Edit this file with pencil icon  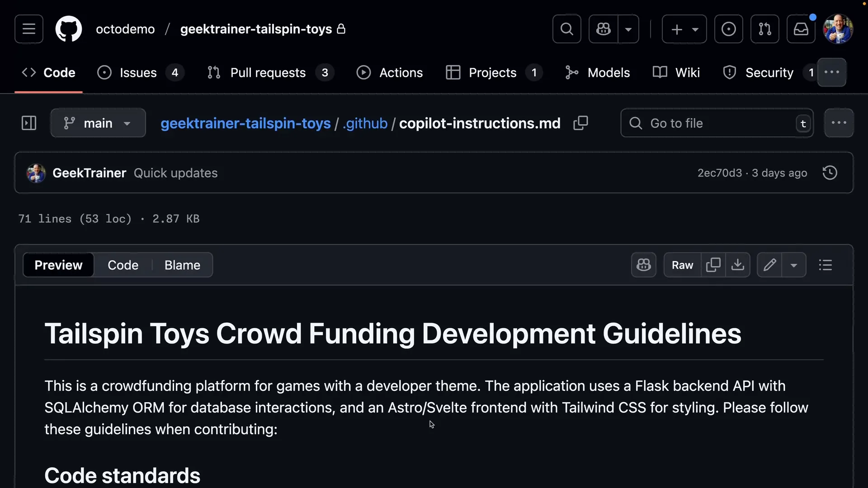point(769,265)
